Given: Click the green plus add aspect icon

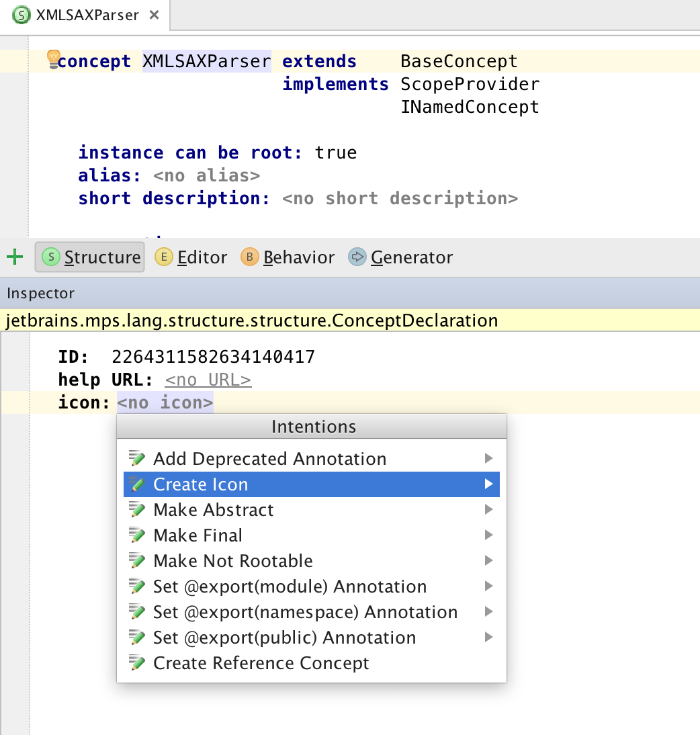Looking at the screenshot, I should 14,257.
